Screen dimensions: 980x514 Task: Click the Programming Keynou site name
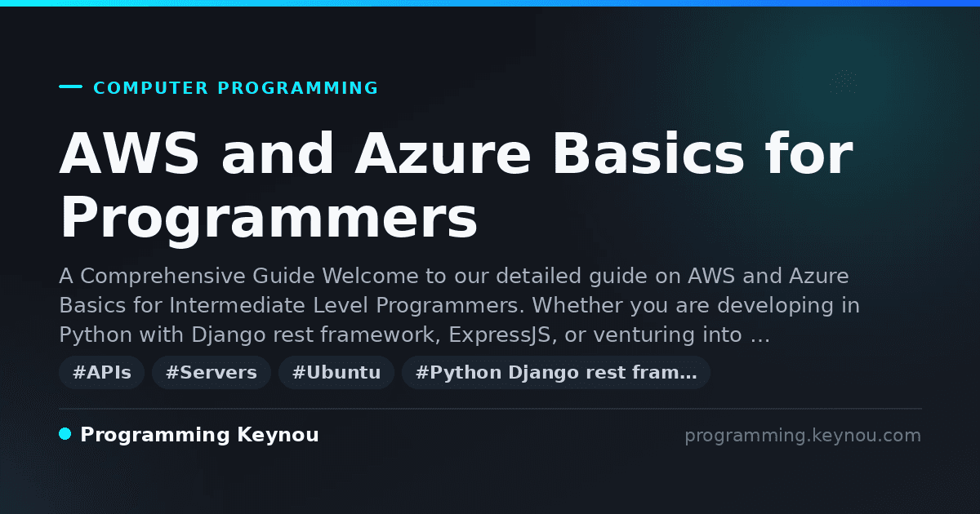[x=199, y=435]
